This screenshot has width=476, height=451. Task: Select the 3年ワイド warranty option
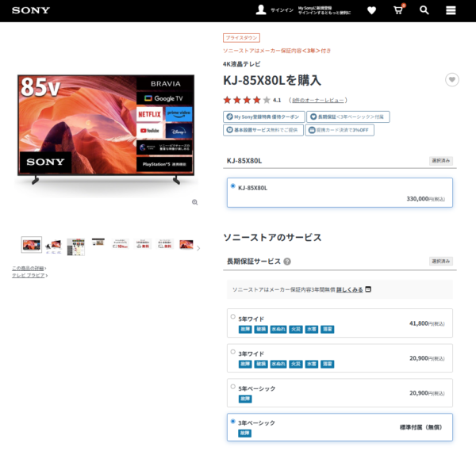click(x=340, y=358)
